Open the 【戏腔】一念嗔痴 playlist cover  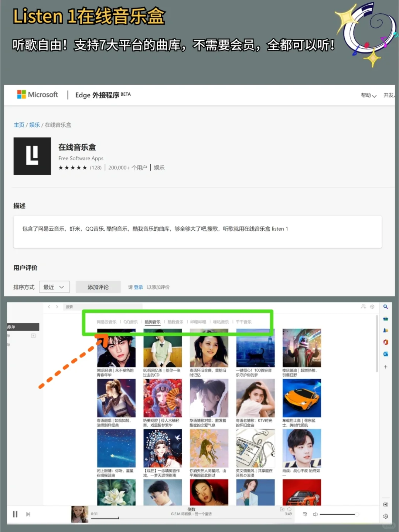click(x=163, y=448)
